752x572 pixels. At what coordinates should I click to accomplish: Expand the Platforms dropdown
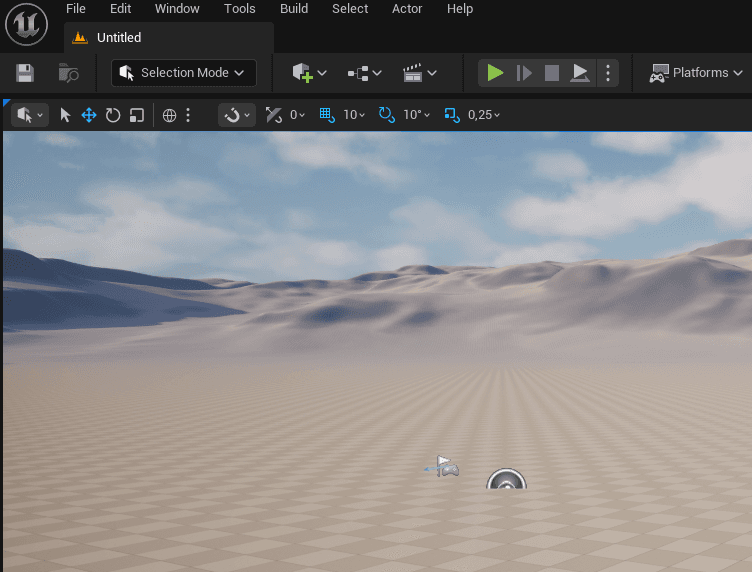(697, 73)
